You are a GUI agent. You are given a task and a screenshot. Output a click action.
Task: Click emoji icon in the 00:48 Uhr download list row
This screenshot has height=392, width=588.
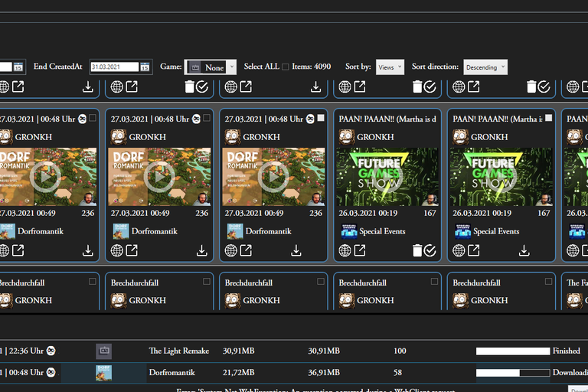(x=51, y=373)
